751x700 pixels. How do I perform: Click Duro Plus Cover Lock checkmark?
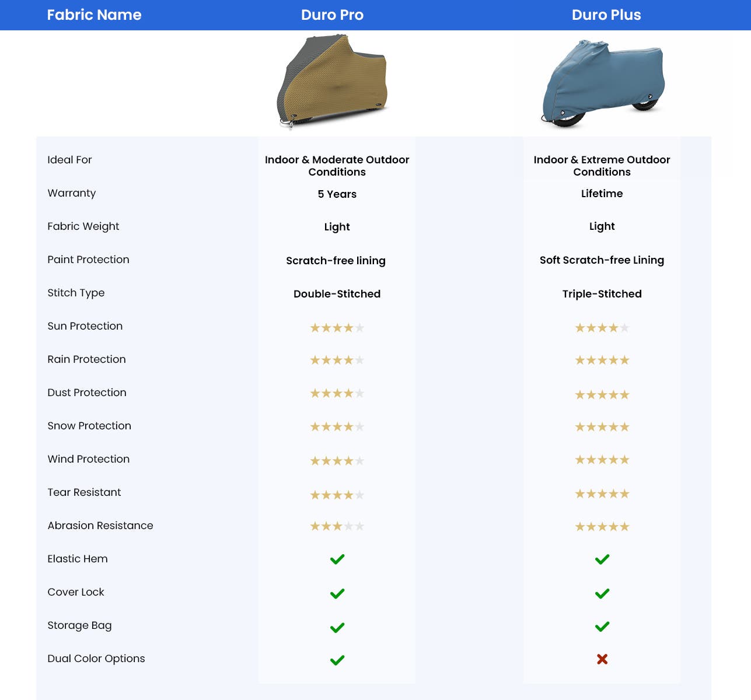pos(602,594)
